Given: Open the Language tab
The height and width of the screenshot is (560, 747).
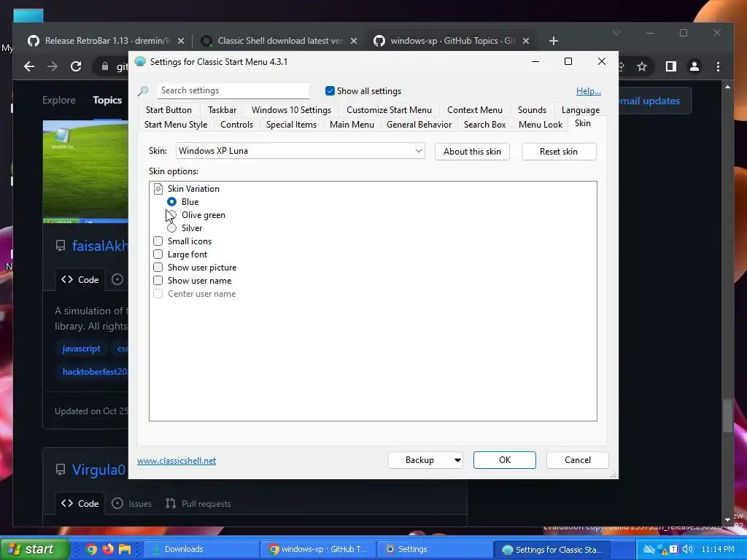Looking at the screenshot, I should [x=580, y=110].
